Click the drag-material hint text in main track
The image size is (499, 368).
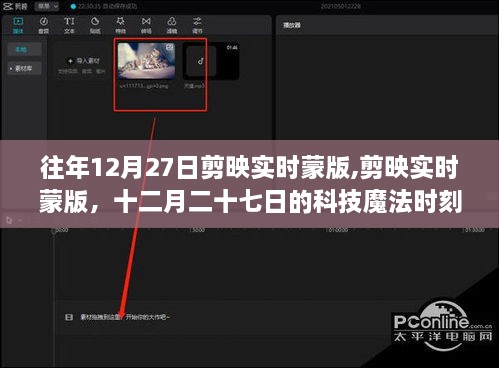[x=125, y=317]
